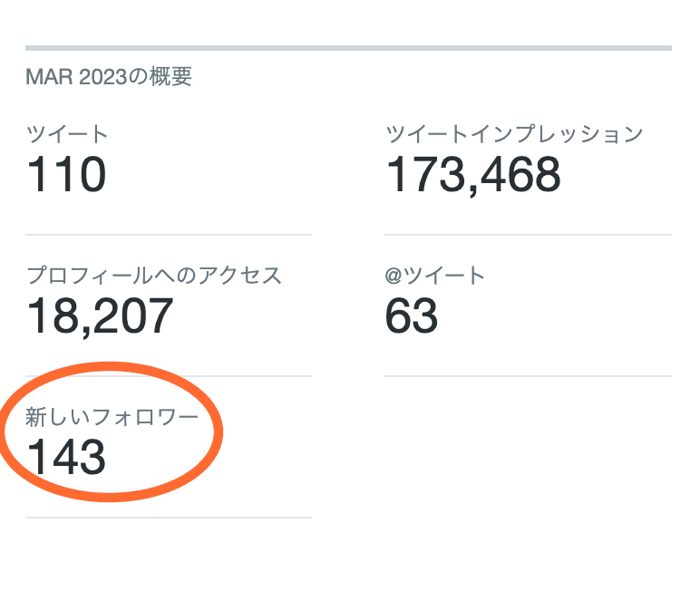Select the ツイート label

67,135
